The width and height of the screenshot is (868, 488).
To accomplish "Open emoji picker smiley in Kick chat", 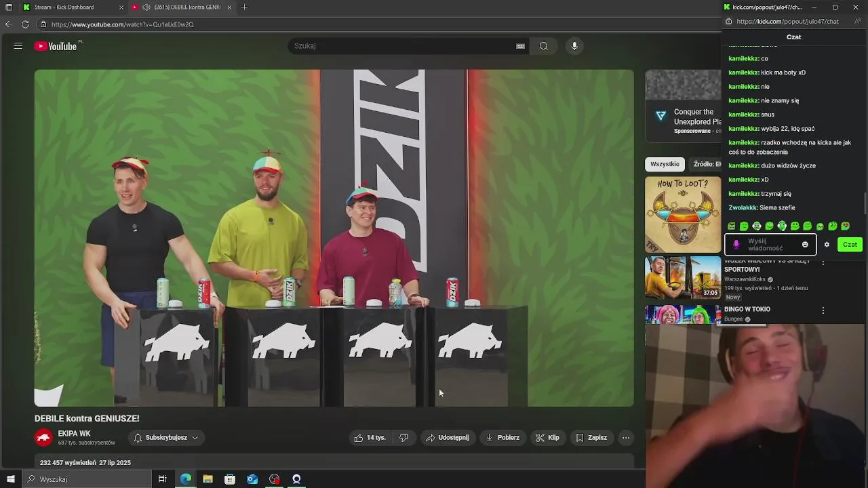I will [x=805, y=245].
